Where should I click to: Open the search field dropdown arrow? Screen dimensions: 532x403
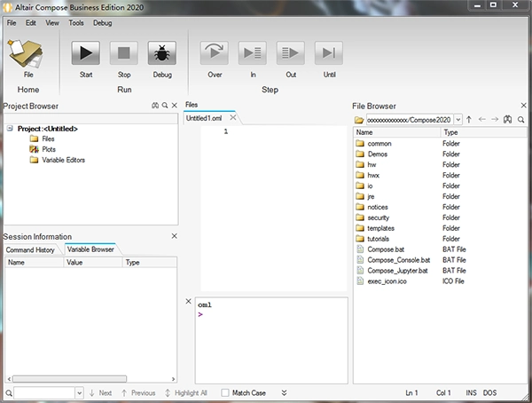79,393
